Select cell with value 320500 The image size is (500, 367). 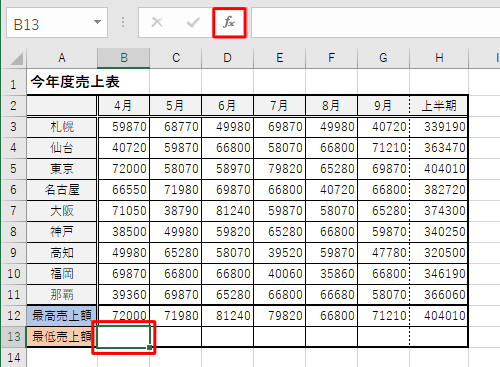439,253
